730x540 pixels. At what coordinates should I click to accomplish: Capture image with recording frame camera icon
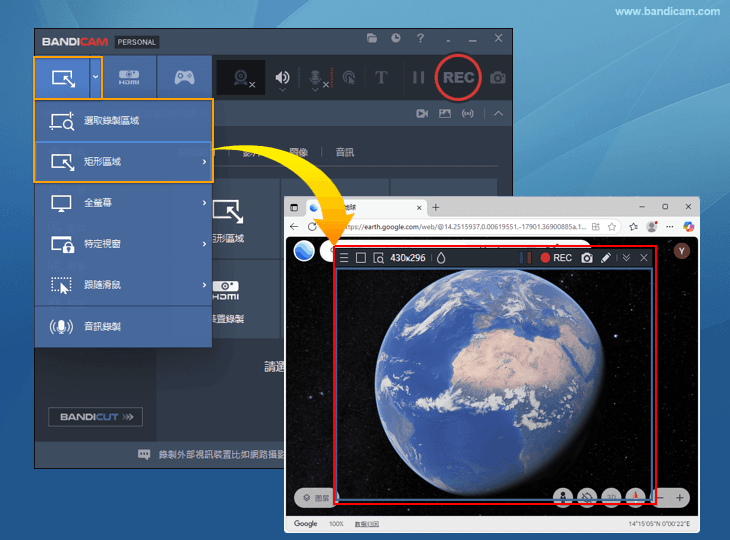(x=587, y=258)
